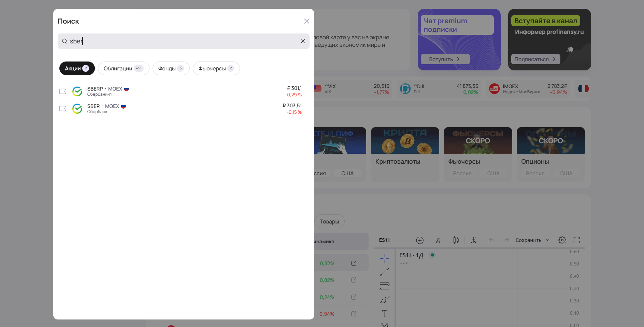The width and height of the screenshot is (644, 327).
Task: Select США under Опционы card
Action: pyautogui.click(x=566, y=173)
